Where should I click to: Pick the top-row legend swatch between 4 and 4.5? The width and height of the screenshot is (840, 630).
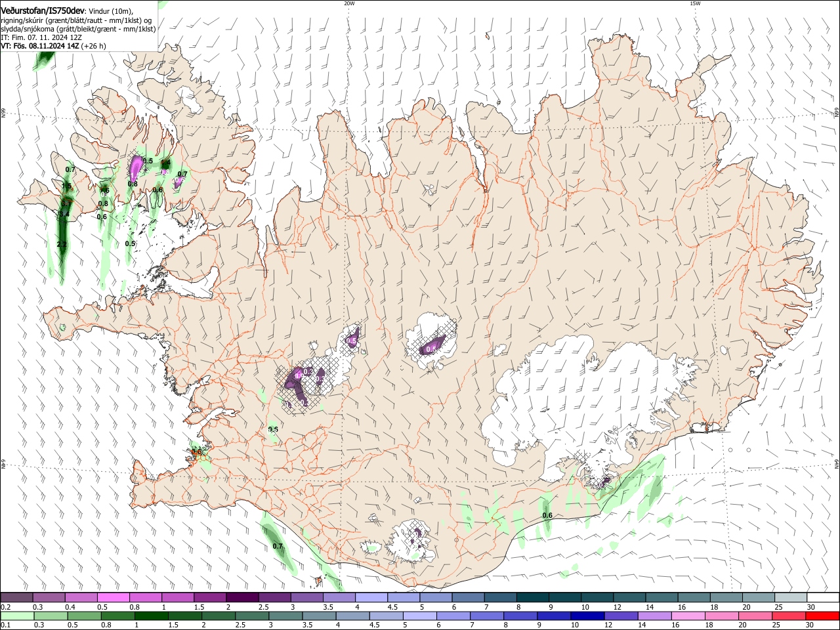(371, 598)
